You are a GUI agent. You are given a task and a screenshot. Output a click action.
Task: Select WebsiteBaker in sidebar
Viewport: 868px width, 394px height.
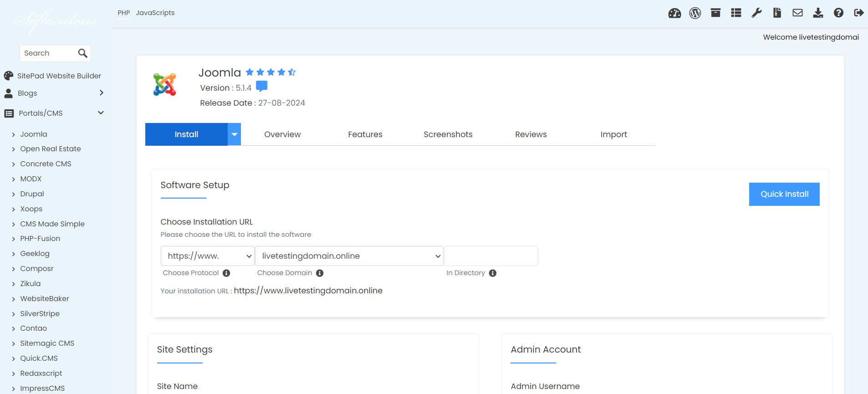(45, 298)
